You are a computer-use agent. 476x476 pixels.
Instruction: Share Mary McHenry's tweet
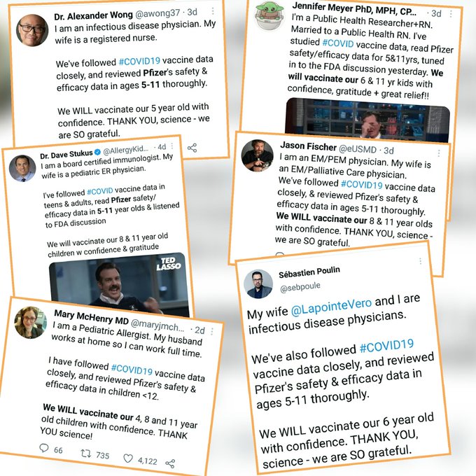170,463
